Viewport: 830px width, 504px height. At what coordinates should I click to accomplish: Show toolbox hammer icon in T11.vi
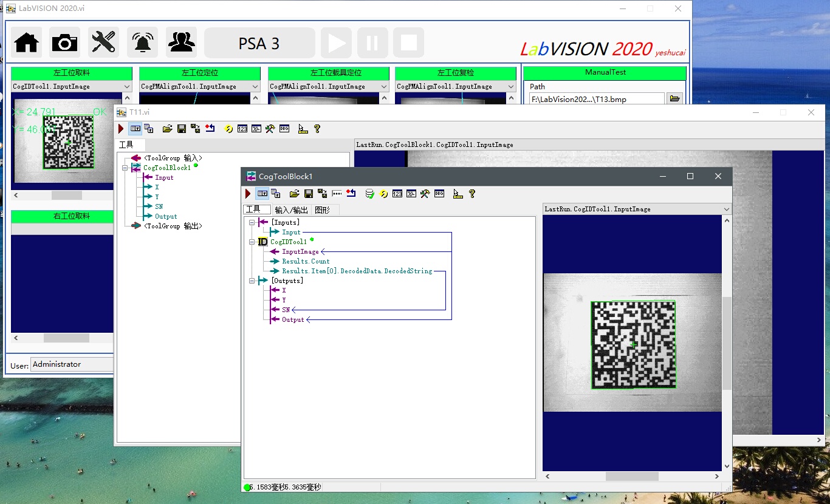point(270,129)
